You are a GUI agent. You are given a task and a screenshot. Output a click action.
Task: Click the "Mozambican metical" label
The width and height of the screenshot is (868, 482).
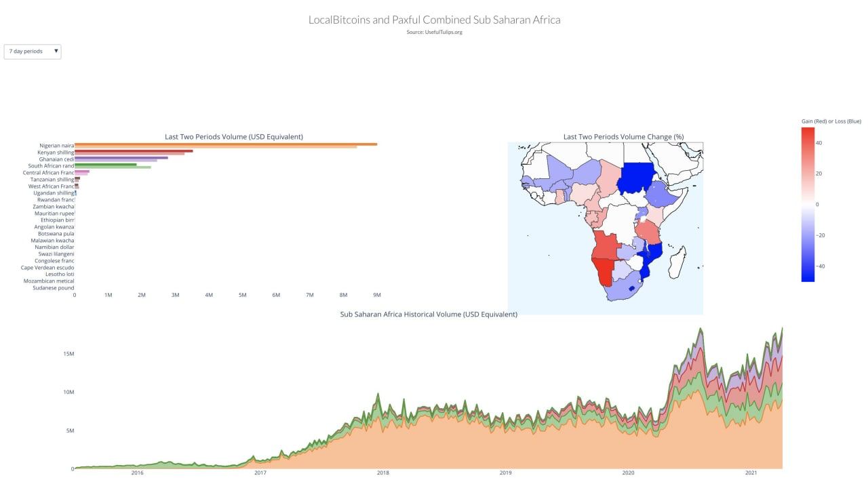pos(49,281)
